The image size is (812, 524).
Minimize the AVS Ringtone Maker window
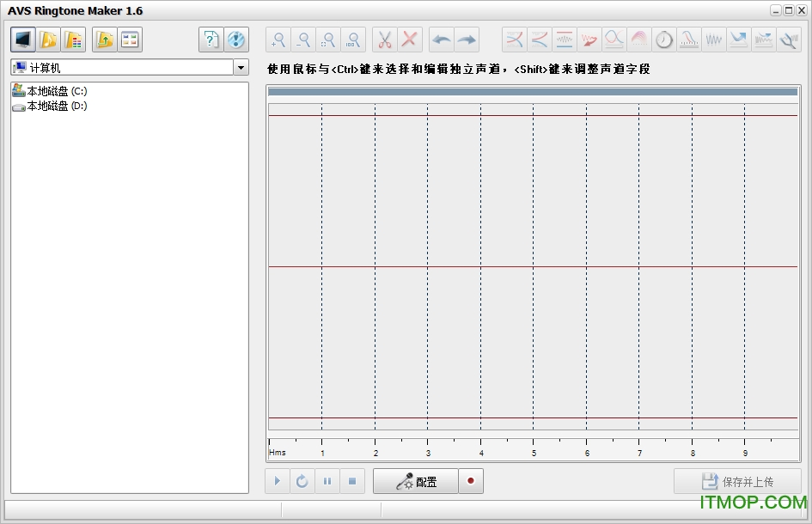(776, 10)
